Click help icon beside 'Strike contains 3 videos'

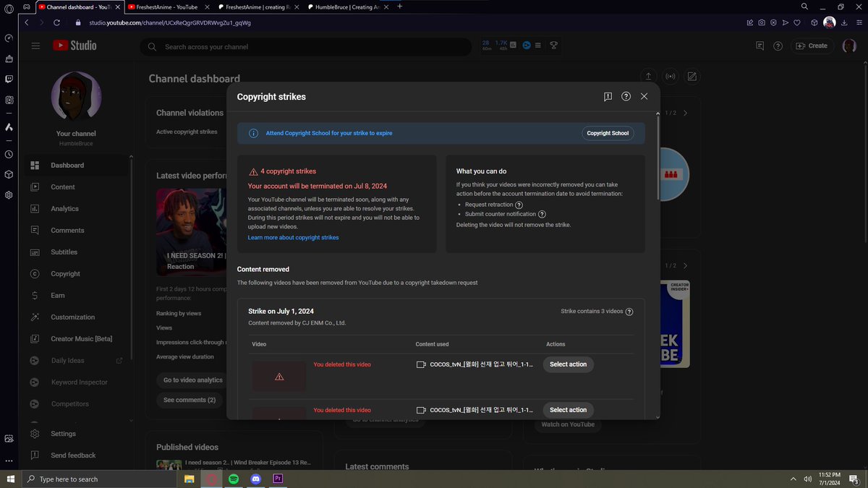tap(629, 312)
